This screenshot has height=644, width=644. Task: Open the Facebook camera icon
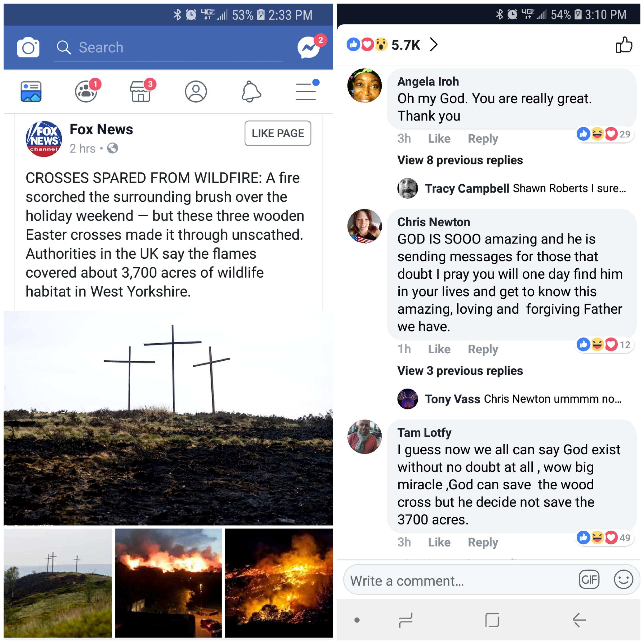pyautogui.click(x=28, y=48)
